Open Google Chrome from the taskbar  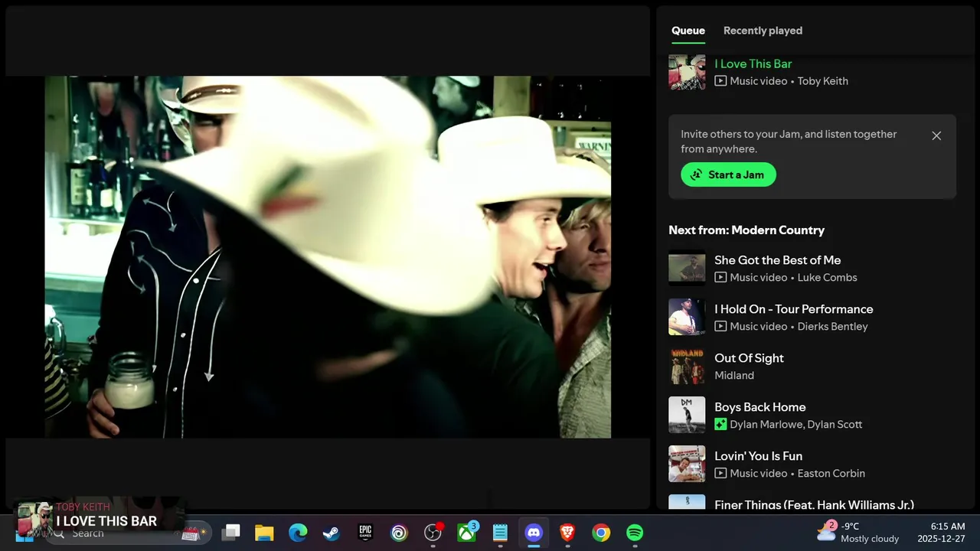pyautogui.click(x=601, y=533)
